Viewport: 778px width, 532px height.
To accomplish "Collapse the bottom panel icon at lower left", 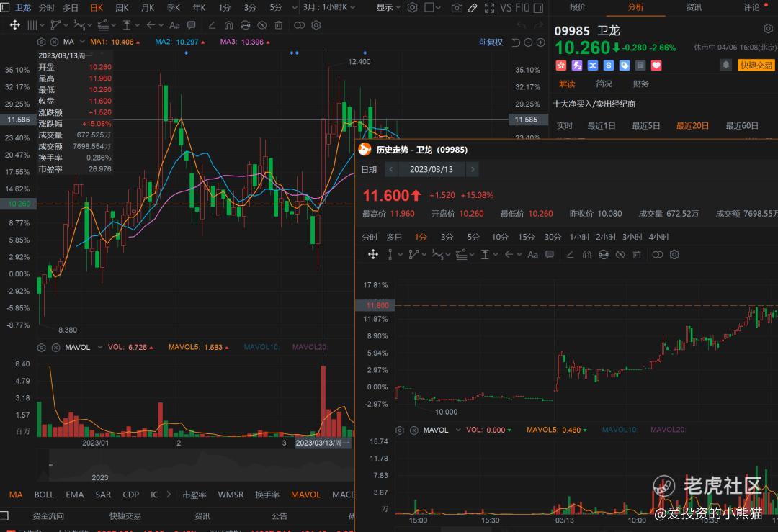I will 4,515.
